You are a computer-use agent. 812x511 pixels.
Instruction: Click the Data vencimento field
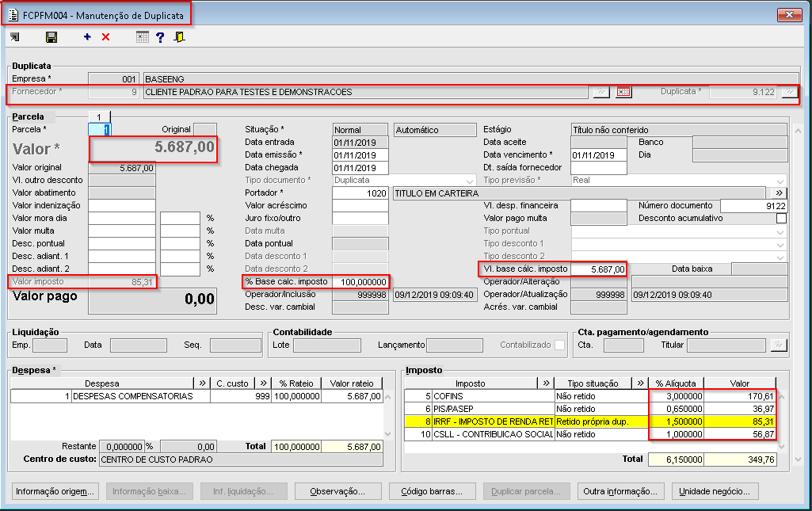click(x=599, y=154)
